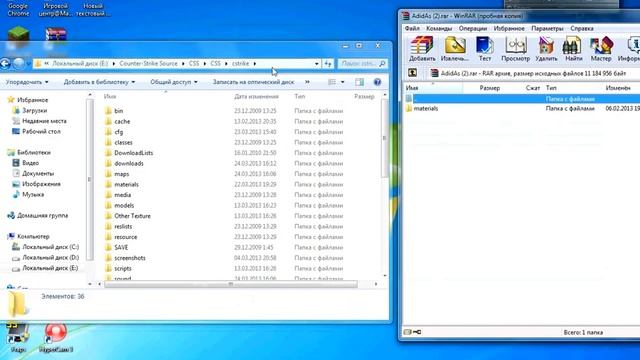
Task: Select Музыка library in sidebar
Action: pos(33,195)
